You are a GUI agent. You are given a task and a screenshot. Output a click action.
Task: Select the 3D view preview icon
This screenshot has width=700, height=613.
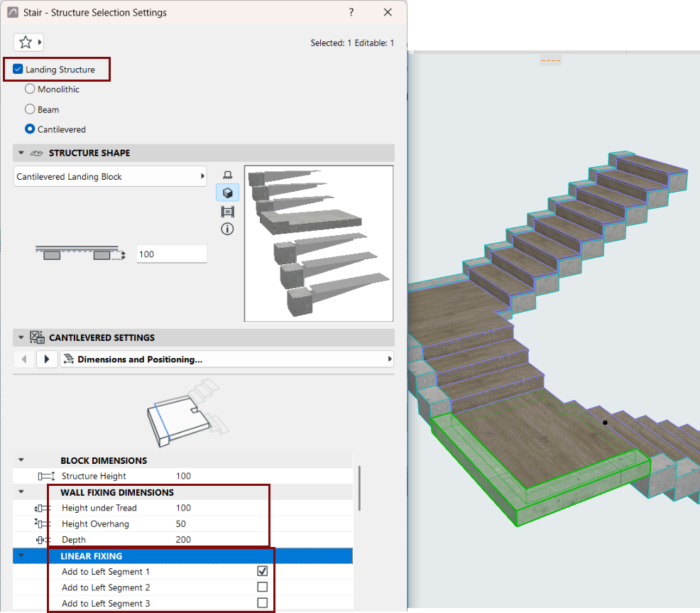point(228,193)
